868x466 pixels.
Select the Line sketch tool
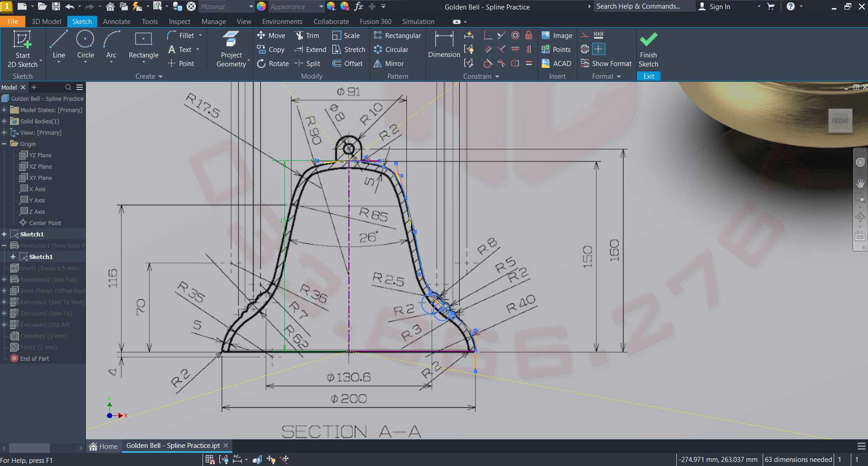click(x=59, y=46)
